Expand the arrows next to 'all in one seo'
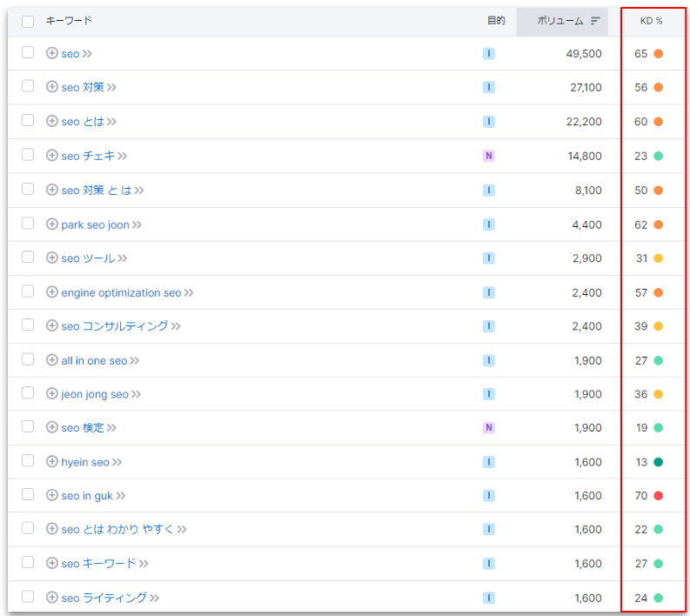This screenshot has width=690, height=616. (135, 360)
